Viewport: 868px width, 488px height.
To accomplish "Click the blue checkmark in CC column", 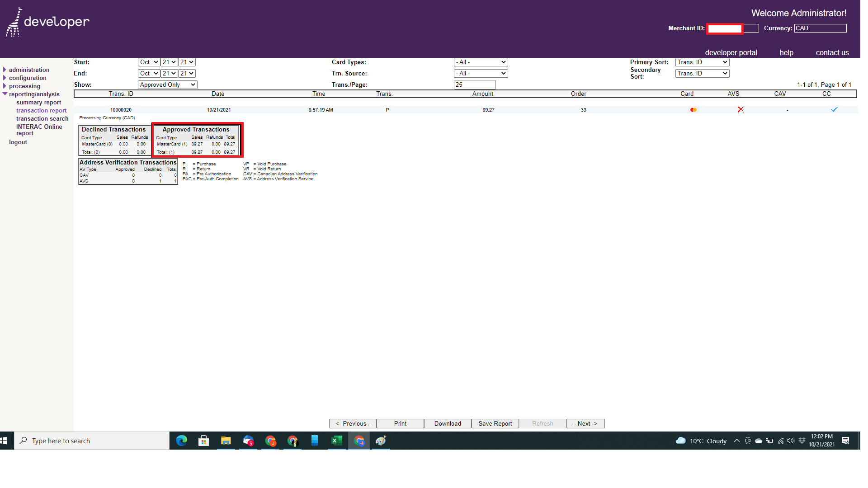I will coord(834,110).
